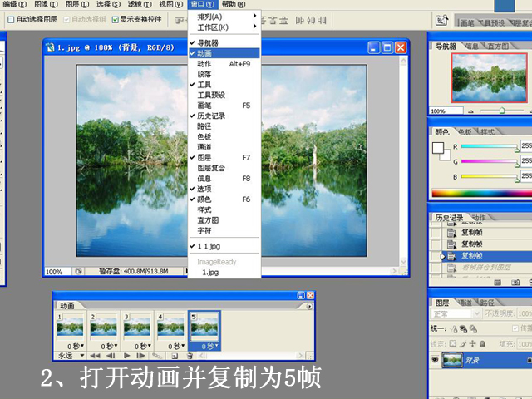Play the animation
This screenshot has width=532, height=399.
[x=127, y=356]
